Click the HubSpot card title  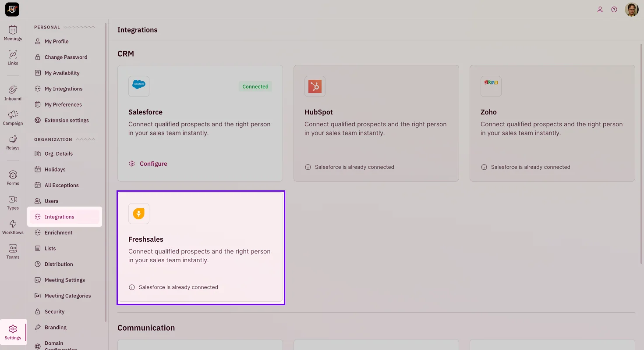coord(318,112)
